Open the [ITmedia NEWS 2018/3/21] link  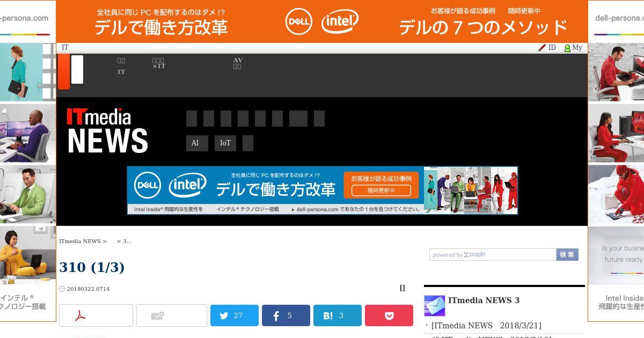pos(486,326)
